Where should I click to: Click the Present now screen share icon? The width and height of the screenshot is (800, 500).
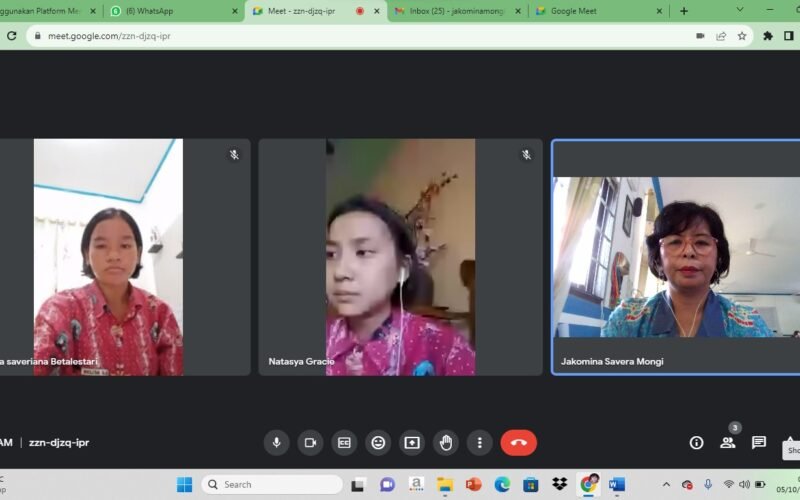412,442
